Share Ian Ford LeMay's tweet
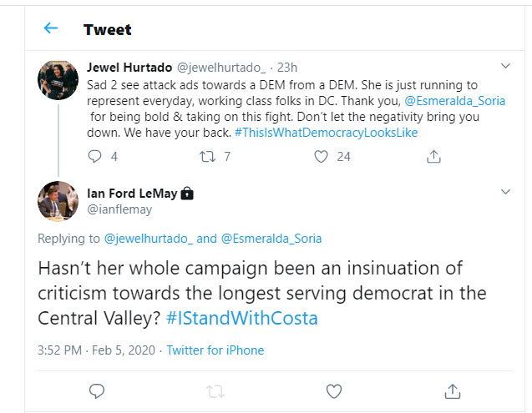 pyautogui.click(x=453, y=390)
